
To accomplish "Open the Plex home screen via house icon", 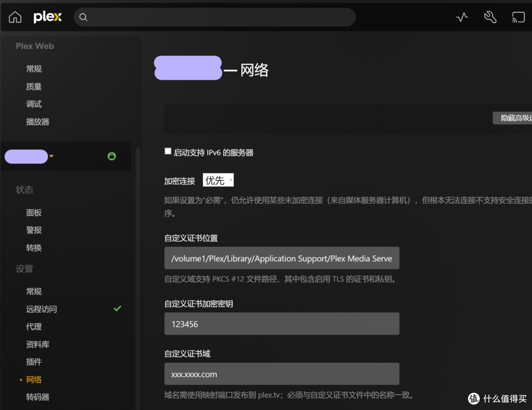I will click(15, 17).
